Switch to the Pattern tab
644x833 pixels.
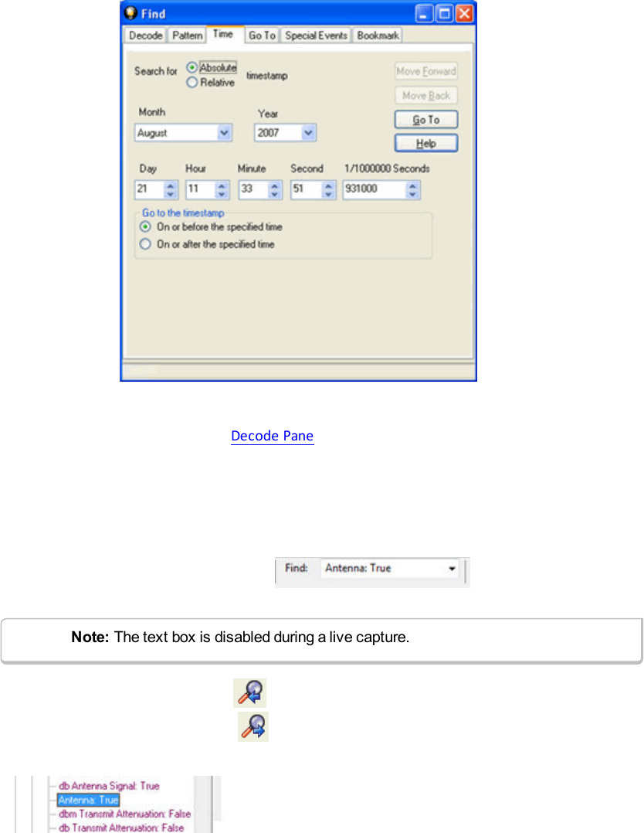(187, 36)
